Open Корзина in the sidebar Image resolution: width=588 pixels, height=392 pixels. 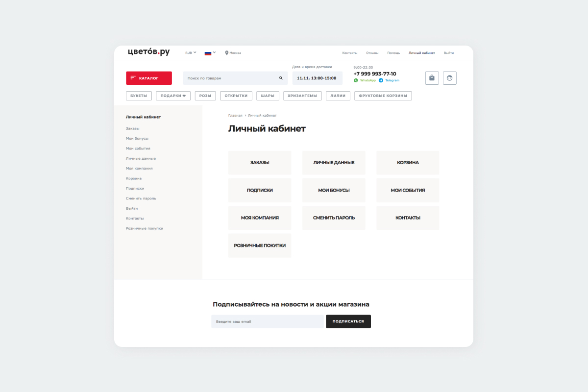tap(134, 178)
